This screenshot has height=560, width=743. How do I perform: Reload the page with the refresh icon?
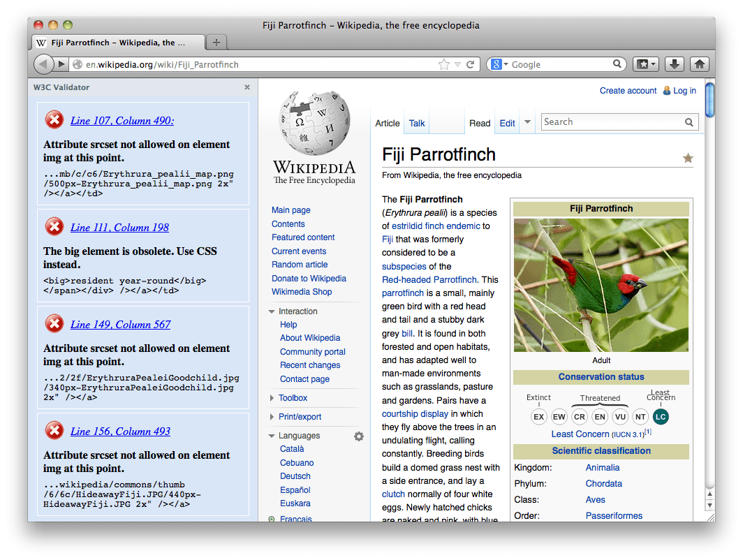point(471,64)
